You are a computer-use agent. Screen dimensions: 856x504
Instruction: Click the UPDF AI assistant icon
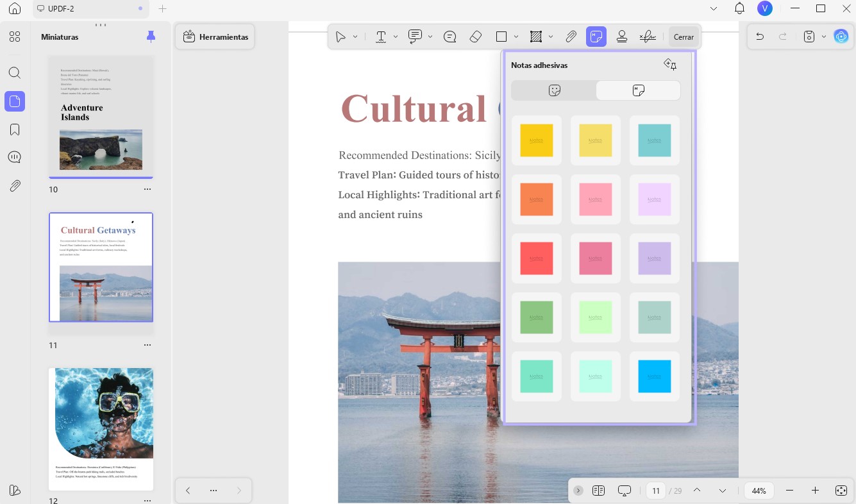pos(841,37)
